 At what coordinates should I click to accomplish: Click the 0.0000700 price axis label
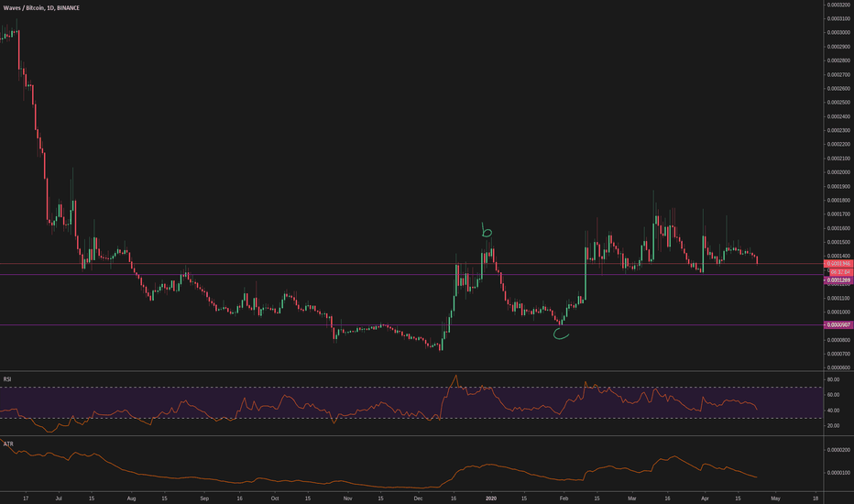click(x=838, y=354)
